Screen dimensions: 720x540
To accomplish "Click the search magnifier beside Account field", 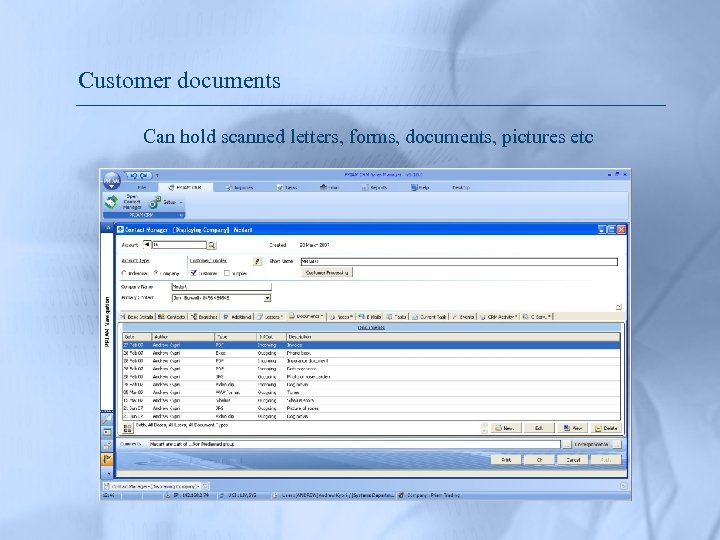I will [211, 244].
